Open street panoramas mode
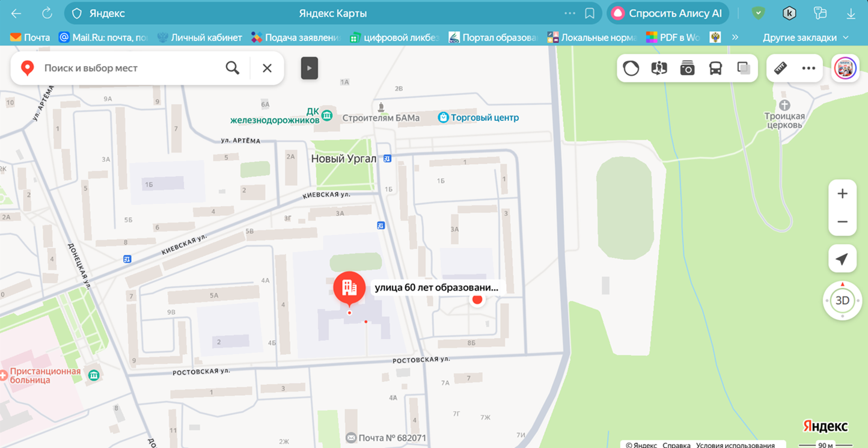 [x=659, y=68]
